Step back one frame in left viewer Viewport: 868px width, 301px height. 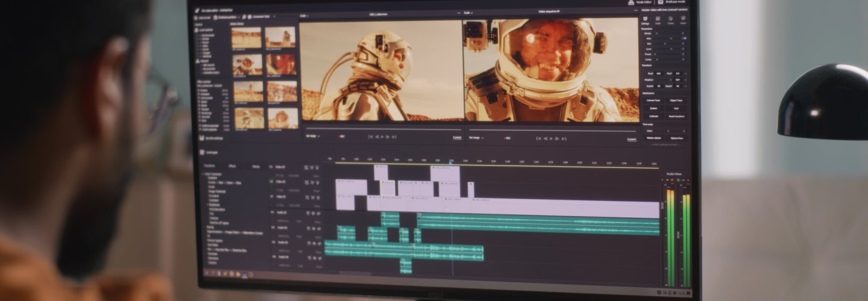coord(377,137)
